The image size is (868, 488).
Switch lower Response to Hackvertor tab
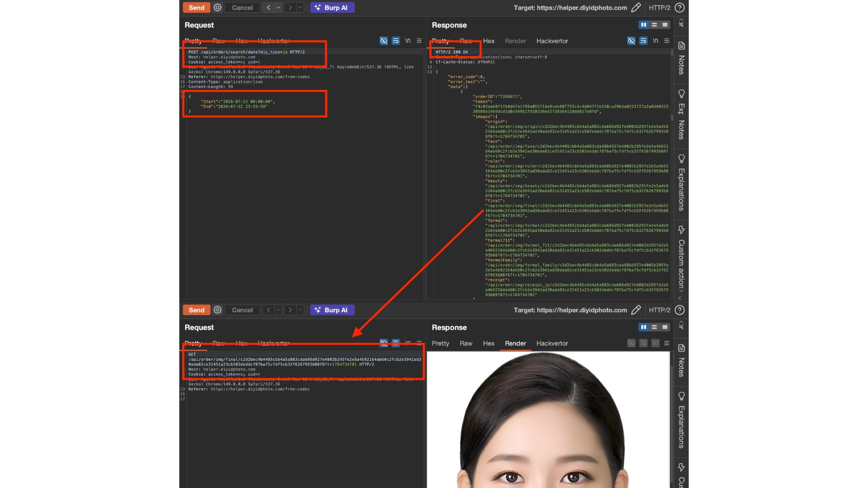tap(552, 344)
